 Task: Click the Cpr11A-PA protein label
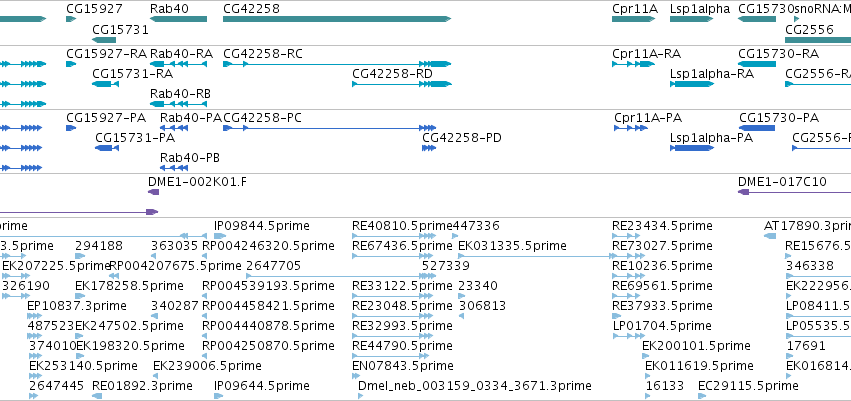point(648,118)
